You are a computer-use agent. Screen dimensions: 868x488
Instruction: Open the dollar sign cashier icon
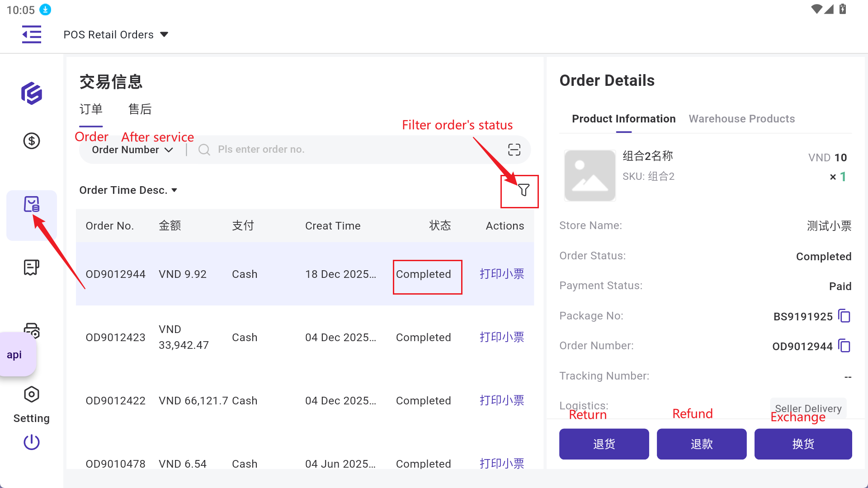click(x=32, y=141)
